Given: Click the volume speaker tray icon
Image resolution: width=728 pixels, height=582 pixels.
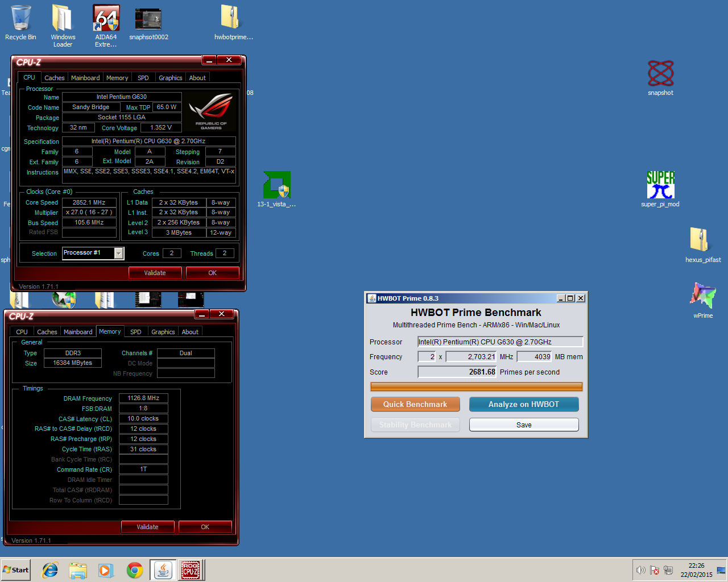Looking at the screenshot, I should [x=641, y=570].
